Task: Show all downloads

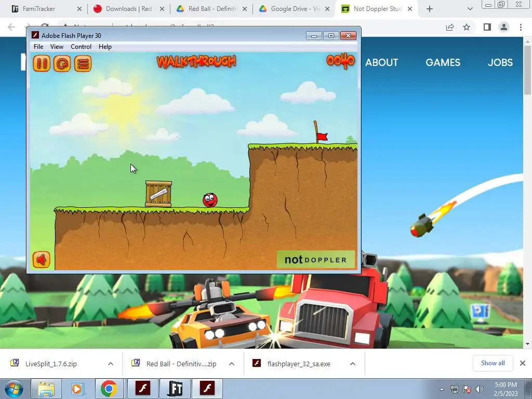Action: [x=493, y=363]
